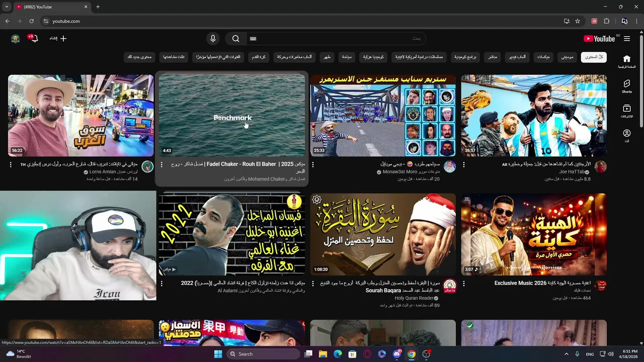Select the 'ألعاب فيديو' filter chip

[x=517, y=57]
